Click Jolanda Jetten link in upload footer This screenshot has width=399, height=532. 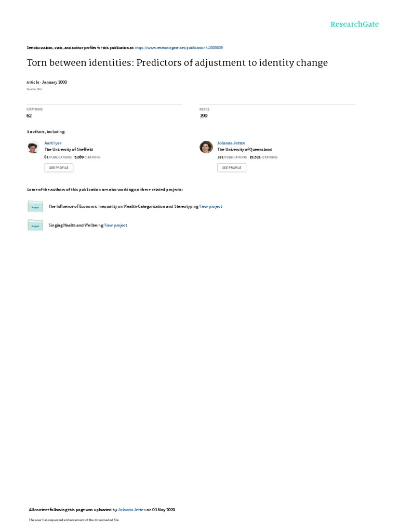click(131, 510)
